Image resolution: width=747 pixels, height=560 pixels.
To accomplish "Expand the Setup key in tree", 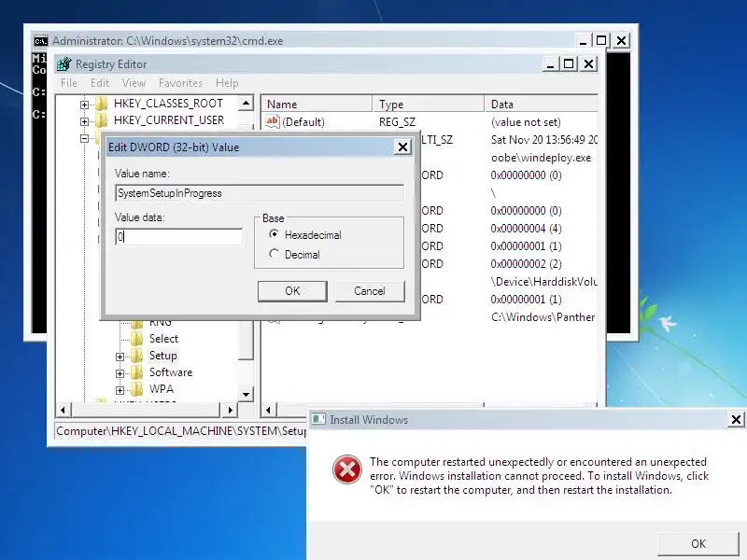I will (120, 357).
